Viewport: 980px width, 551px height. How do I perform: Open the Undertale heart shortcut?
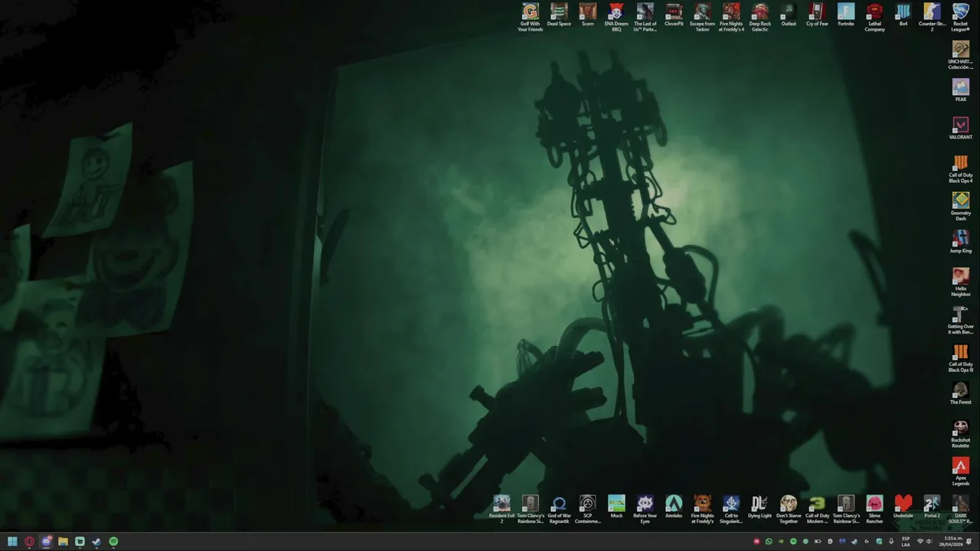[903, 507]
